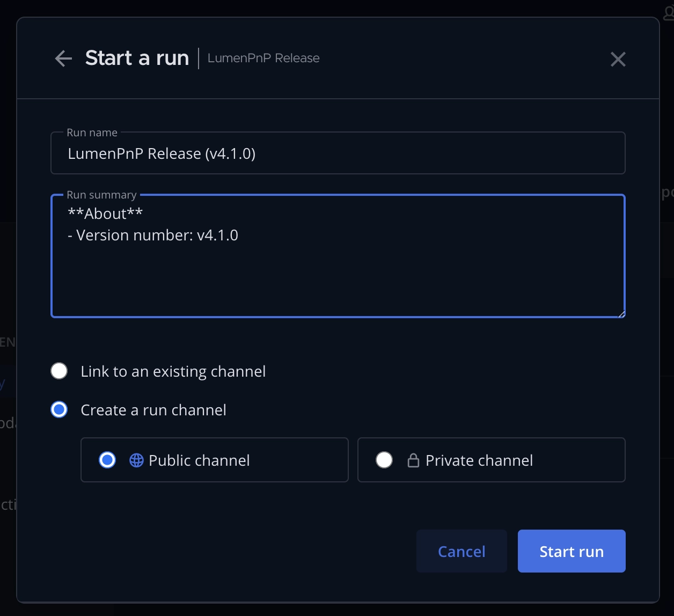Screen dimensions: 674x616
Task: Click the 'Public channel' label text
Action: click(199, 460)
